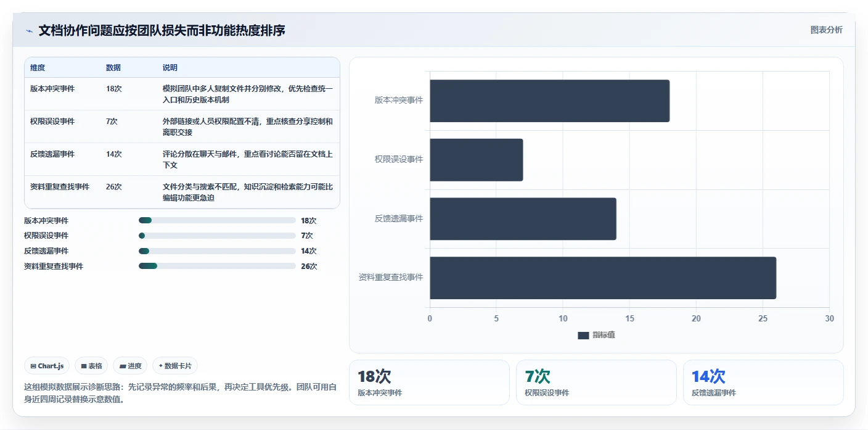Click the 7次 cell in the table

[112, 122]
